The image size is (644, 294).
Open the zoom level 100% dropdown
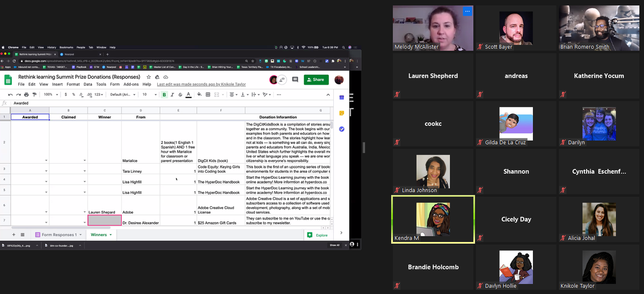pos(51,94)
